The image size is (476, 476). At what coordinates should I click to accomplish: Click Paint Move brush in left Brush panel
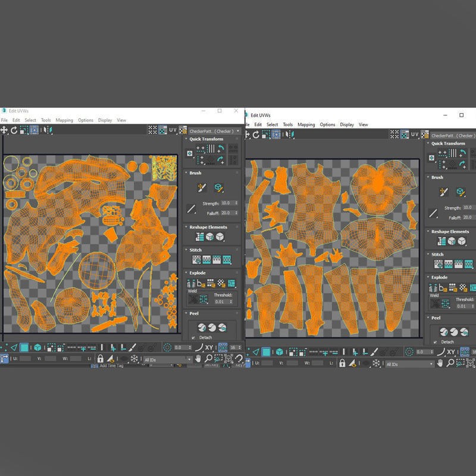click(202, 187)
